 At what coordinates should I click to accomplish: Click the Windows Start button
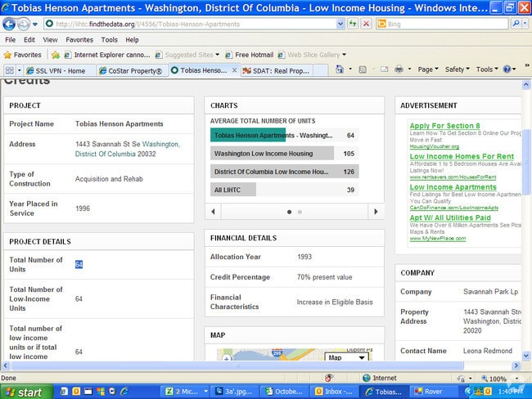click(23, 392)
